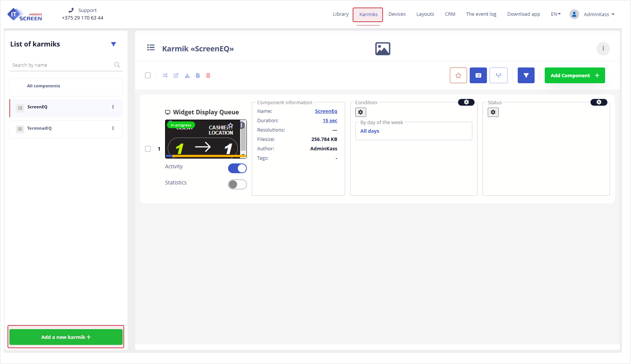The height and width of the screenshot is (364, 631).
Task: Open the ScreenEq name link
Action: 326,111
